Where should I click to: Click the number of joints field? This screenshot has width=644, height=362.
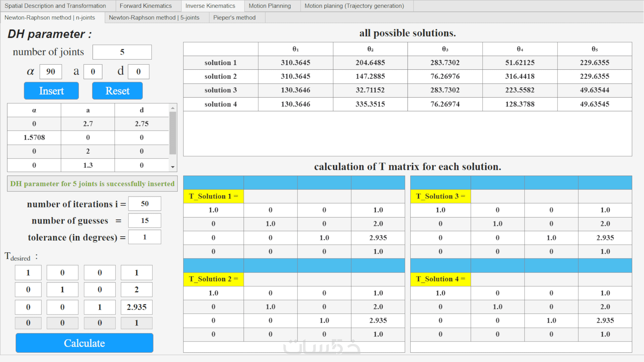pyautogui.click(x=122, y=52)
